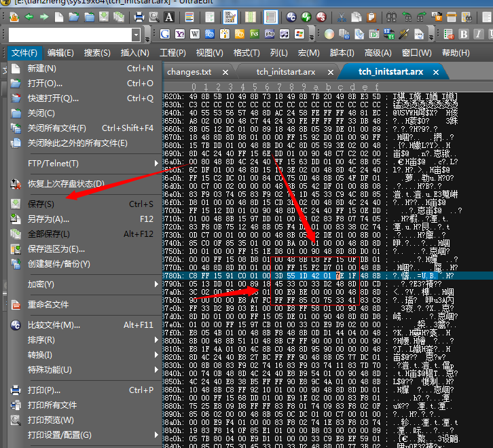
Task: Click the Wikipedia search toolbar icon
Action: (x=195, y=34)
